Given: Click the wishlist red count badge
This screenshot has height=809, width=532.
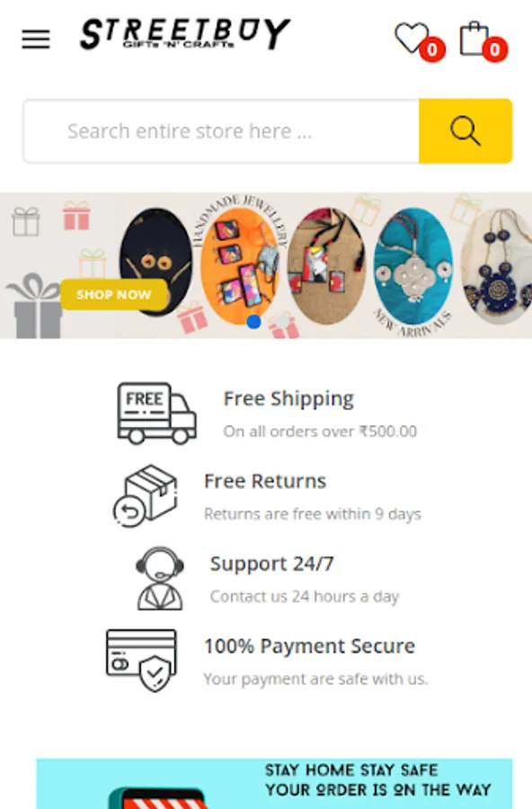Looking at the screenshot, I should coord(432,49).
